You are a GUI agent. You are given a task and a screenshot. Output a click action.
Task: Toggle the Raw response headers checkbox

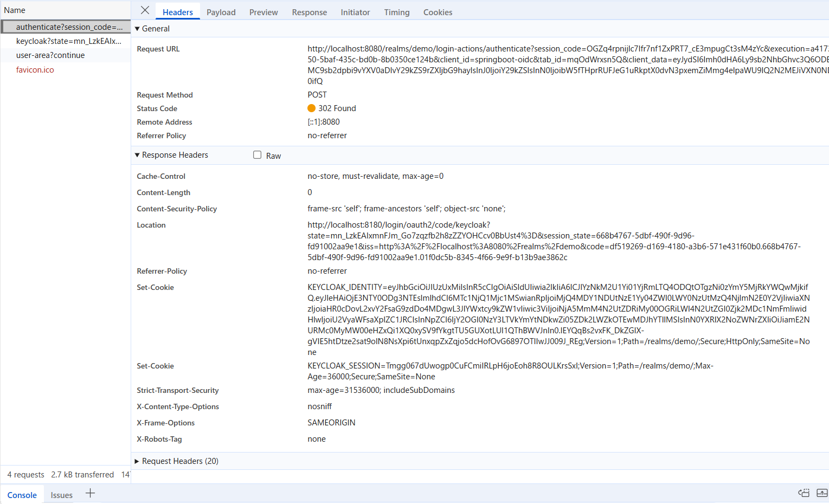(x=257, y=155)
